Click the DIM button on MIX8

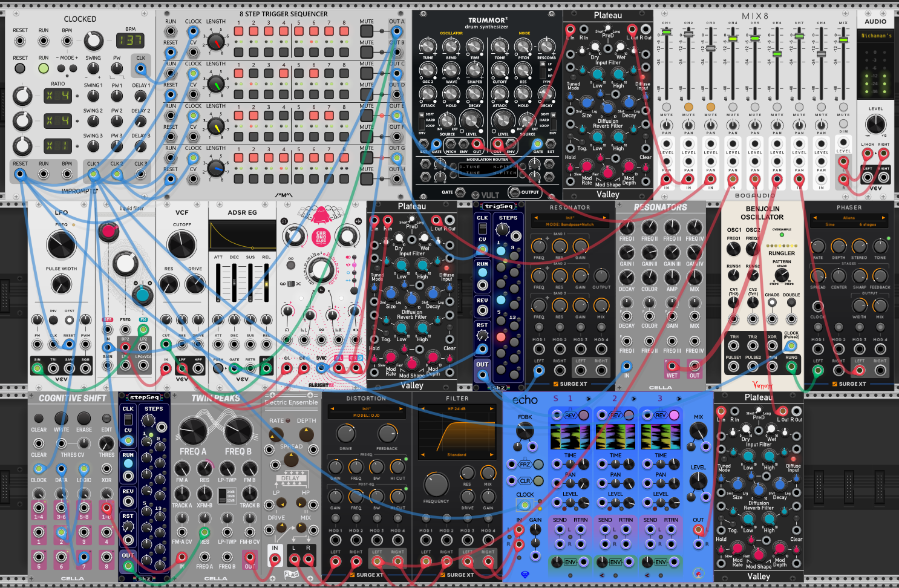[x=843, y=123]
